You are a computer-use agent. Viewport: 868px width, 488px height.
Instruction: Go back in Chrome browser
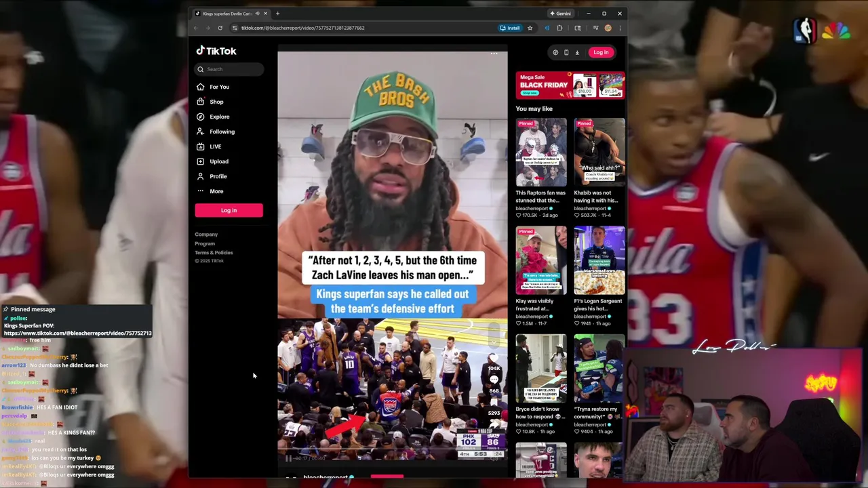[x=195, y=28]
